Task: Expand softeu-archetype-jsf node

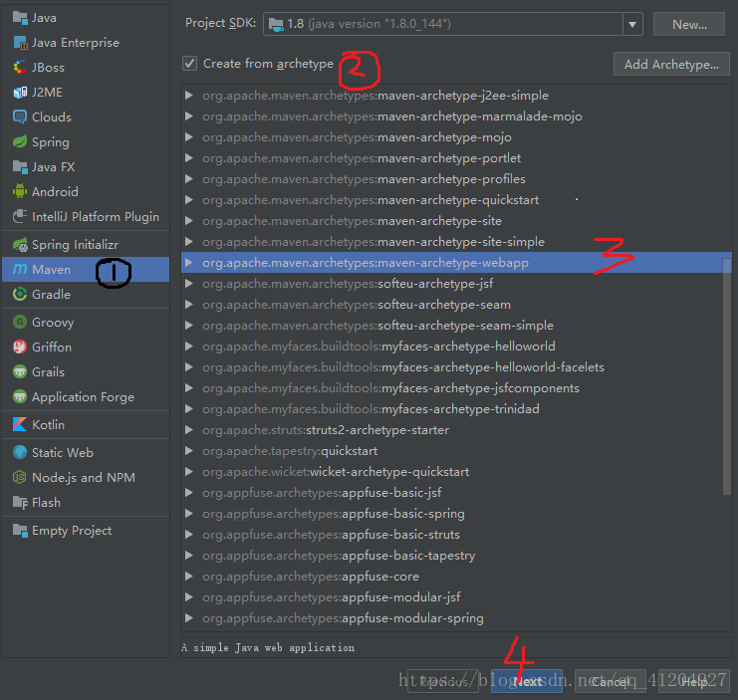Action: coord(189,284)
